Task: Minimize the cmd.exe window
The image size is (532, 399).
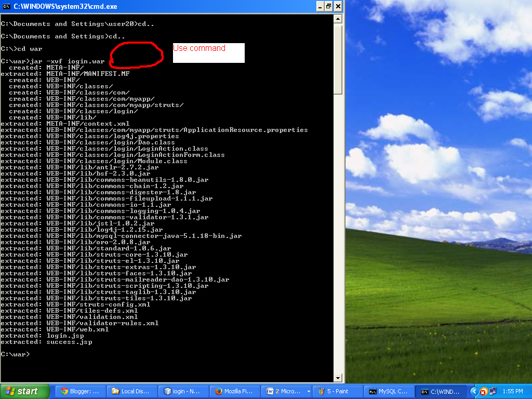Action: (320, 6)
